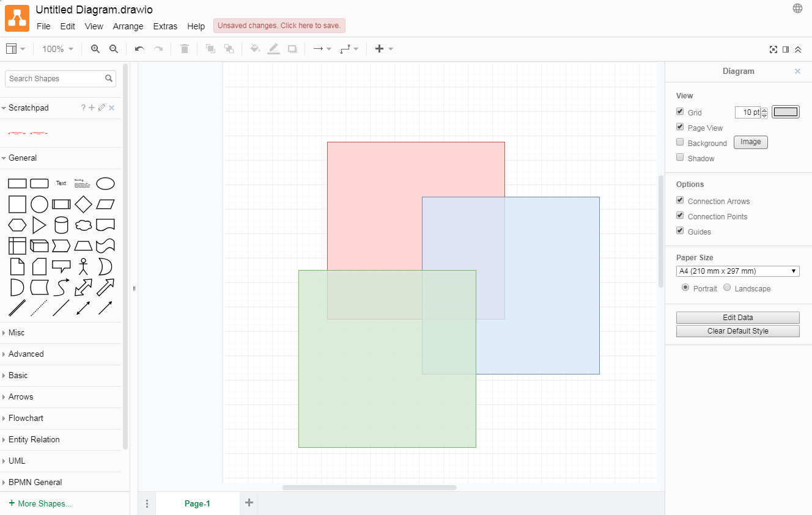Enable the Shadow checkbox in the Diagram panel
This screenshot has width=812, height=515.
coord(679,157)
